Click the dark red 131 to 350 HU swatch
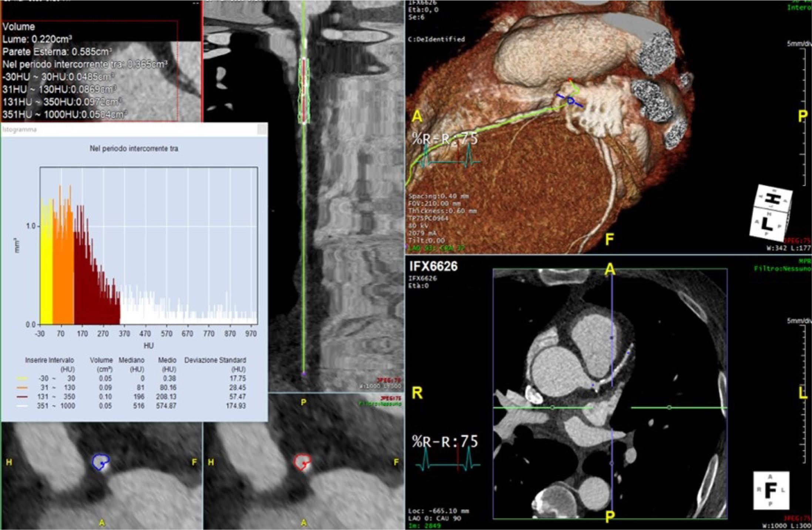This screenshot has width=812, height=530. coord(22,397)
